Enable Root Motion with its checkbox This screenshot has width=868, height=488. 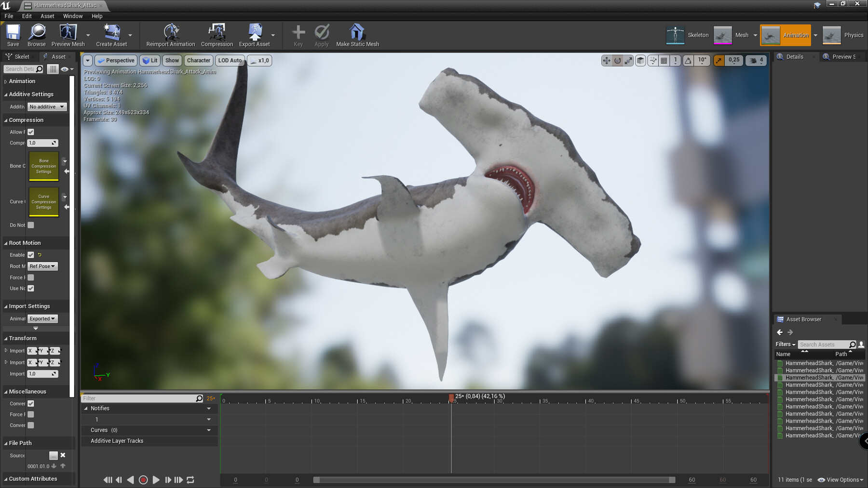pyautogui.click(x=30, y=255)
